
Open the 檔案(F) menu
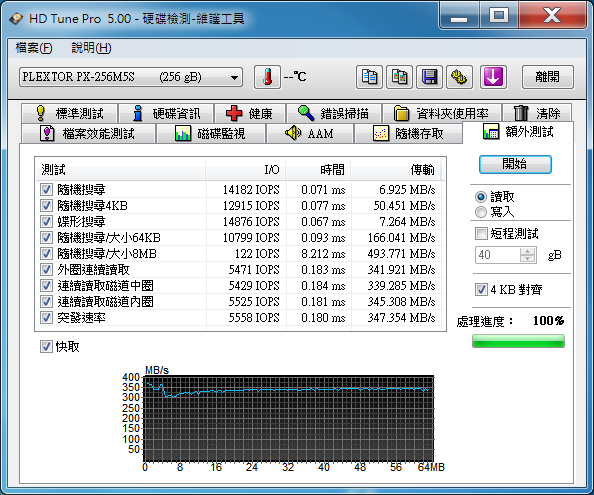pos(34,48)
